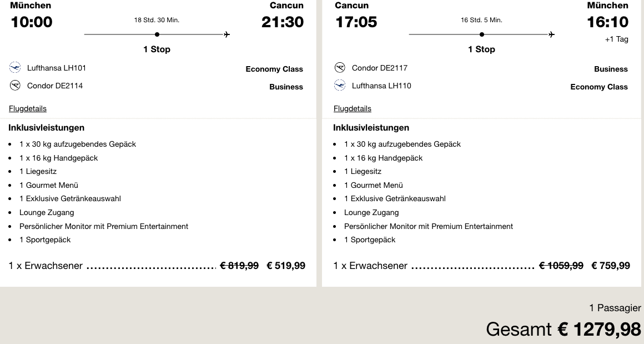This screenshot has width=644, height=344.
Task: Click the airplane icon on outbound route
Action: coord(227,34)
